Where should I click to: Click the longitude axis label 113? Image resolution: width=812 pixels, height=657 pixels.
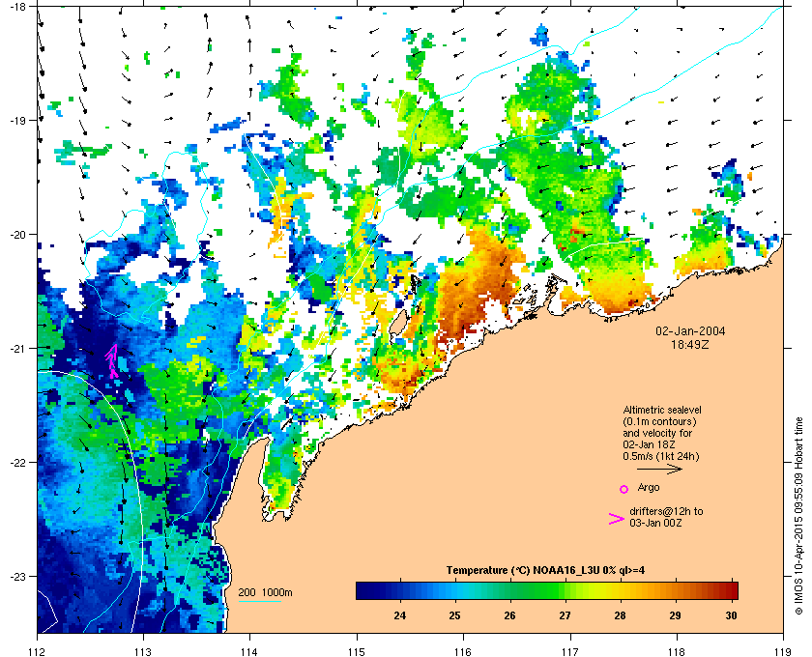(x=143, y=651)
